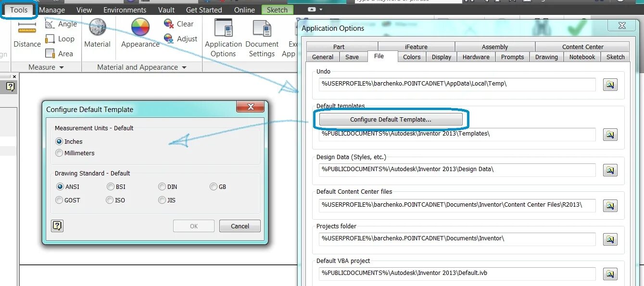Choose the Angle measure tool
644x286 pixels.
point(61,24)
